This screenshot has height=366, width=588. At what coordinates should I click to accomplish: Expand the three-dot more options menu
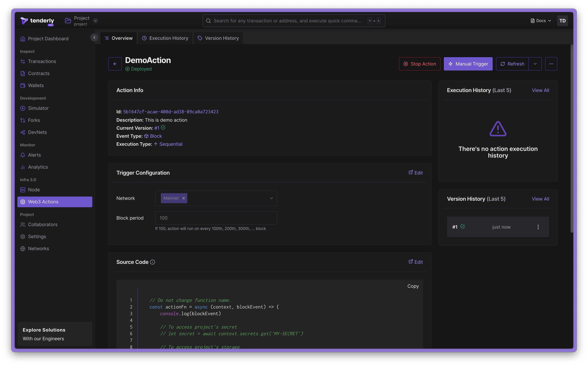[x=551, y=64]
